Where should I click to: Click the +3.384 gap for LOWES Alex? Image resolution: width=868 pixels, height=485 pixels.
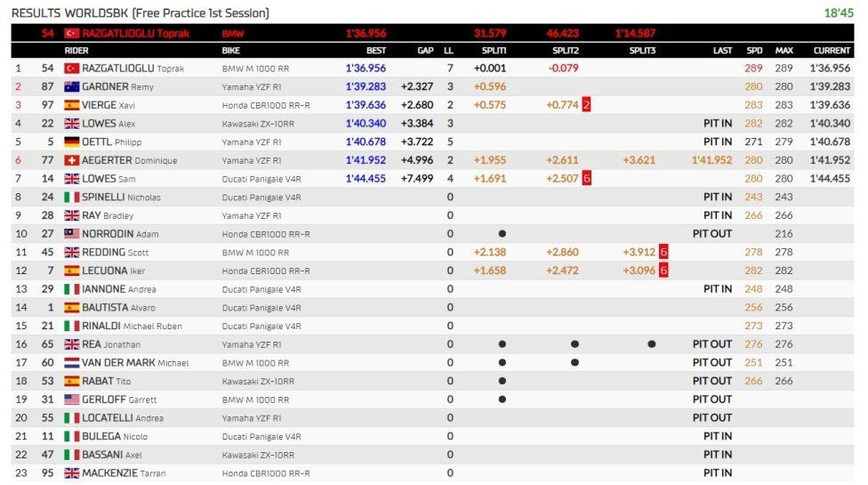pyautogui.click(x=417, y=123)
